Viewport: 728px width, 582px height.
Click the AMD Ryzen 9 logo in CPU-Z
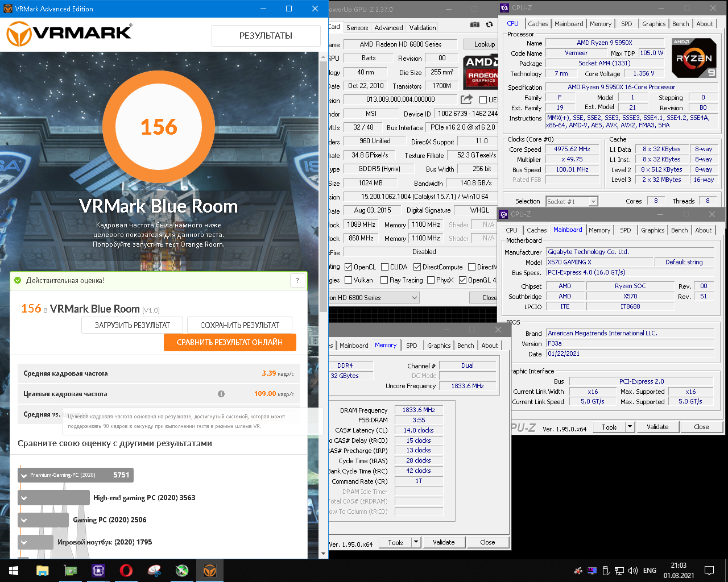click(694, 58)
